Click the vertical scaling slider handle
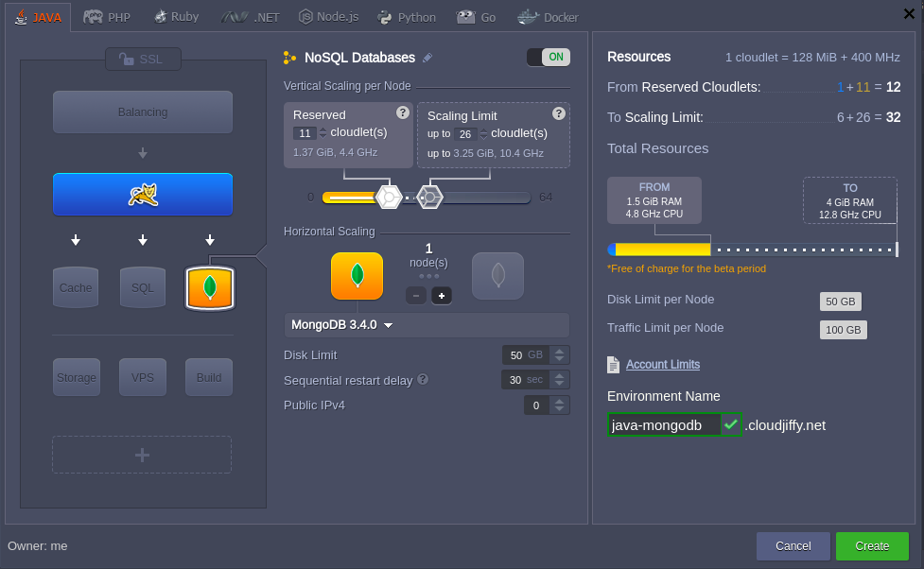 [x=388, y=196]
